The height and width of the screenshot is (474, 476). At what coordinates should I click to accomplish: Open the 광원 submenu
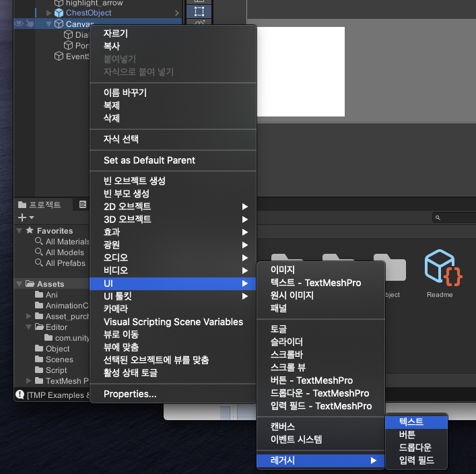click(173, 245)
